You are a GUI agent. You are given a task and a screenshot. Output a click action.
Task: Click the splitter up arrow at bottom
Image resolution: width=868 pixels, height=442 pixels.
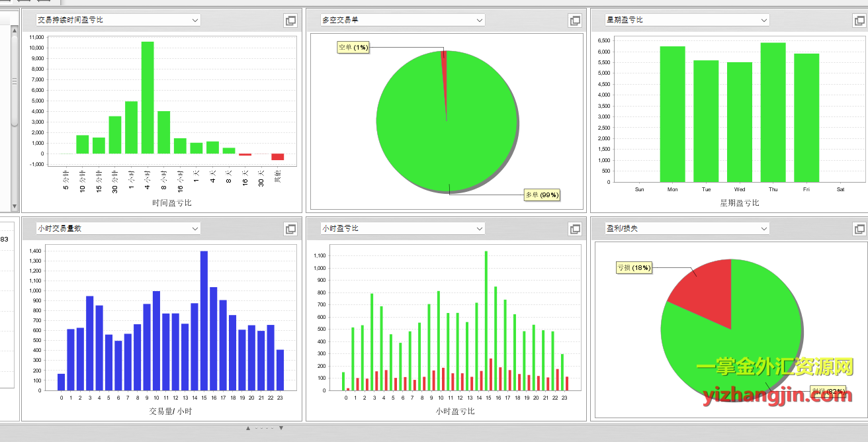[x=248, y=428]
